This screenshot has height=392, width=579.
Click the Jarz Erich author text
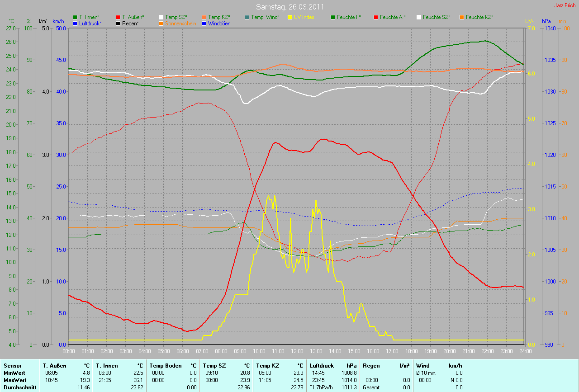click(x=565, y=5)
